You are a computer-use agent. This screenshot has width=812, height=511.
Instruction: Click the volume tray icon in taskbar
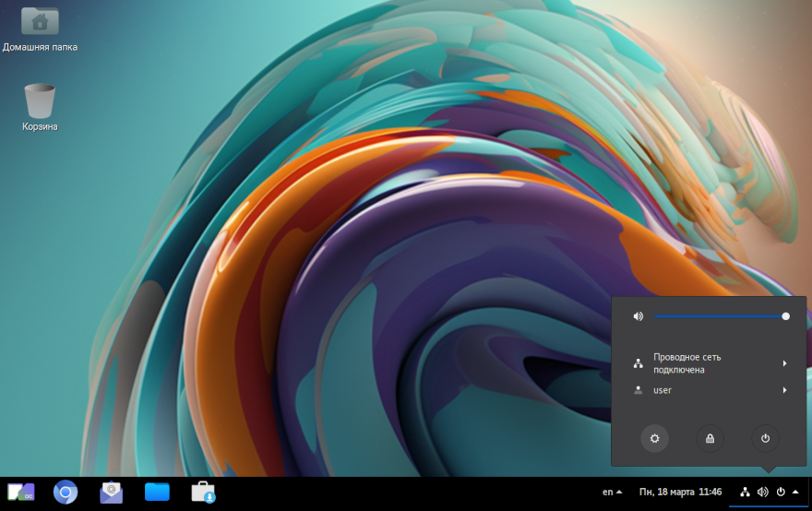click(762, 492)
